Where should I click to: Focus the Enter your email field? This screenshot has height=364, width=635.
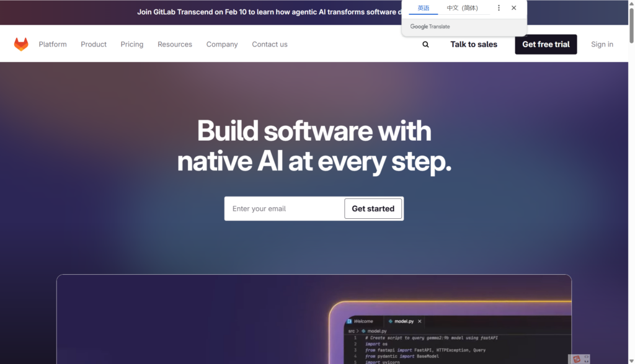(285, 208)
